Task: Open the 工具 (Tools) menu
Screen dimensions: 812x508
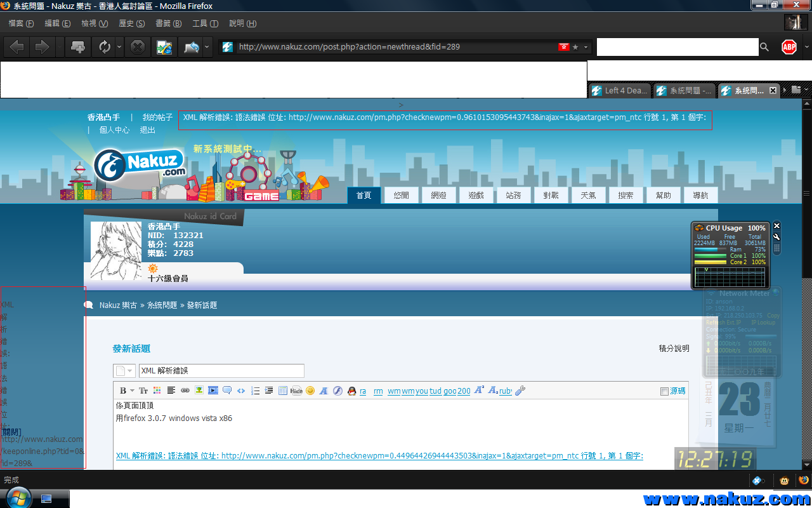Action: click(206, 23)
